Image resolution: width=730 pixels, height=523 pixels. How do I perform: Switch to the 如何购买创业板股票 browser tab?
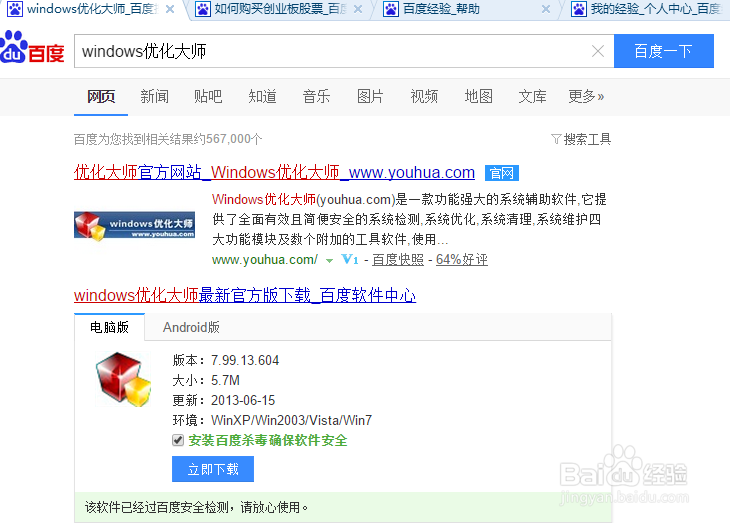click(x=279, y=9)
